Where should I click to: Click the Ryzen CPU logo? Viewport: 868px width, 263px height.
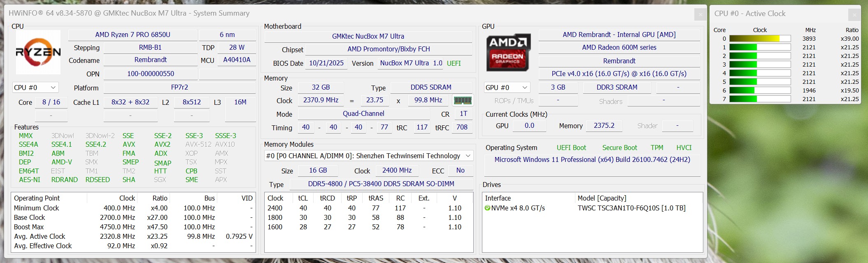[38, 52]
